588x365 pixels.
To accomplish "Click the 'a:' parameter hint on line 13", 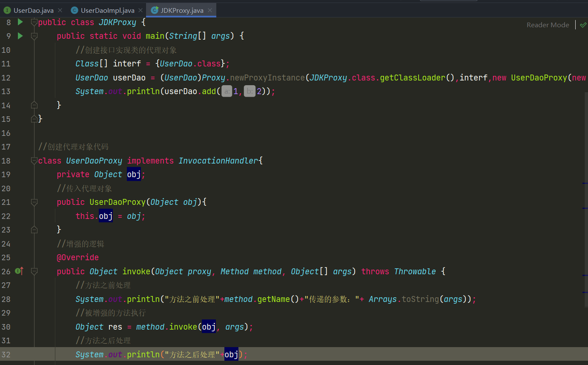I will coord(227,92).
